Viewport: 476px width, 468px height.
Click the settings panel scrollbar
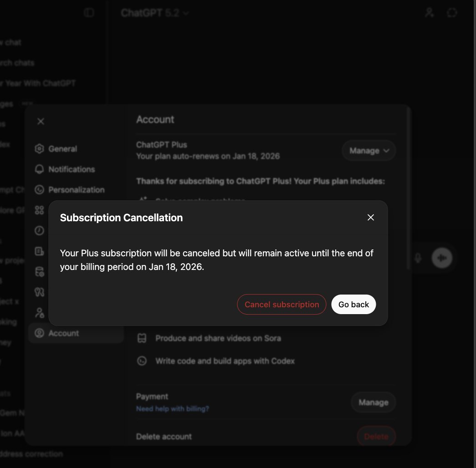point(408,188)
